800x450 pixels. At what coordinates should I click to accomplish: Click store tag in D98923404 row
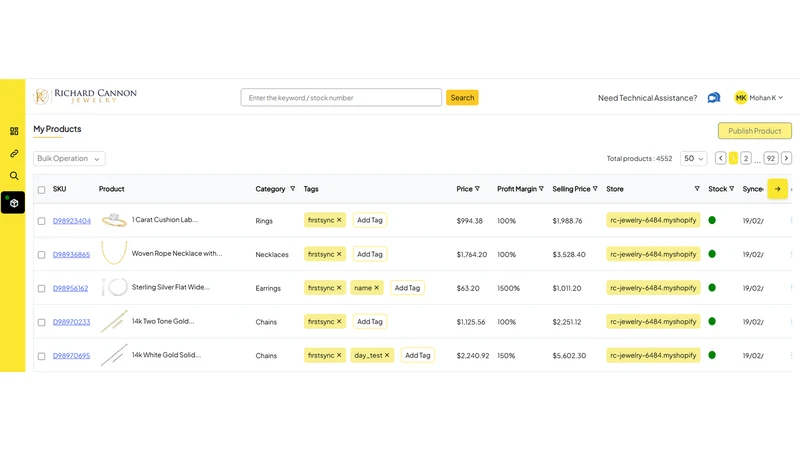[653, 220]
